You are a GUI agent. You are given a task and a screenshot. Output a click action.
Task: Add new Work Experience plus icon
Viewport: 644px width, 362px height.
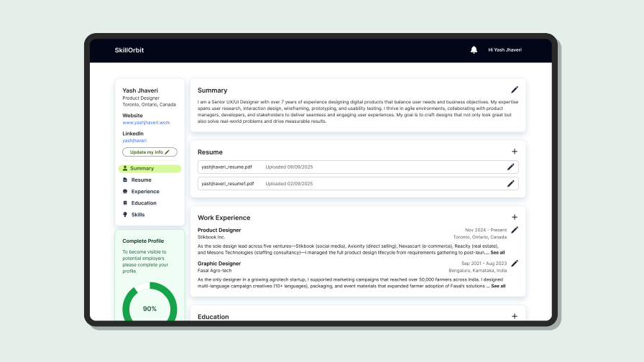[514, 217]
